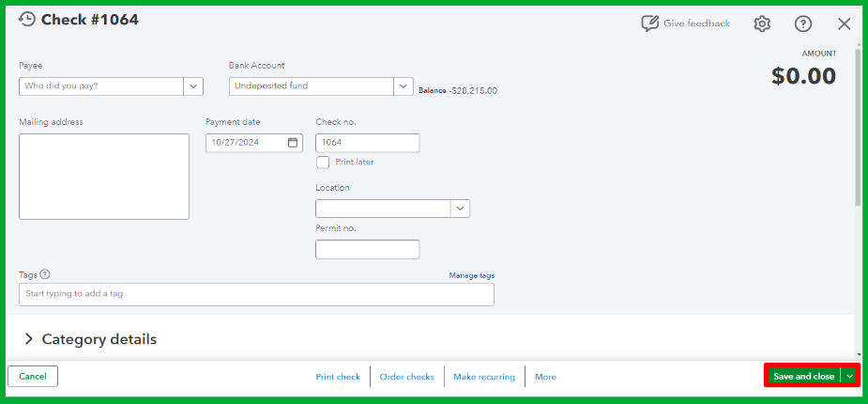
Task: Click the Undeposited fund bank account field
Action: 312,86
